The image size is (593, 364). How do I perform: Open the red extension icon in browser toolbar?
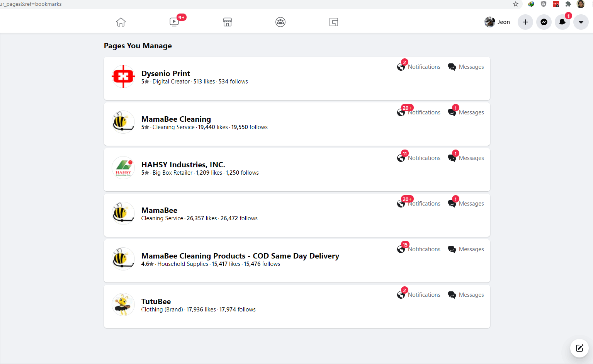point(556,4)
